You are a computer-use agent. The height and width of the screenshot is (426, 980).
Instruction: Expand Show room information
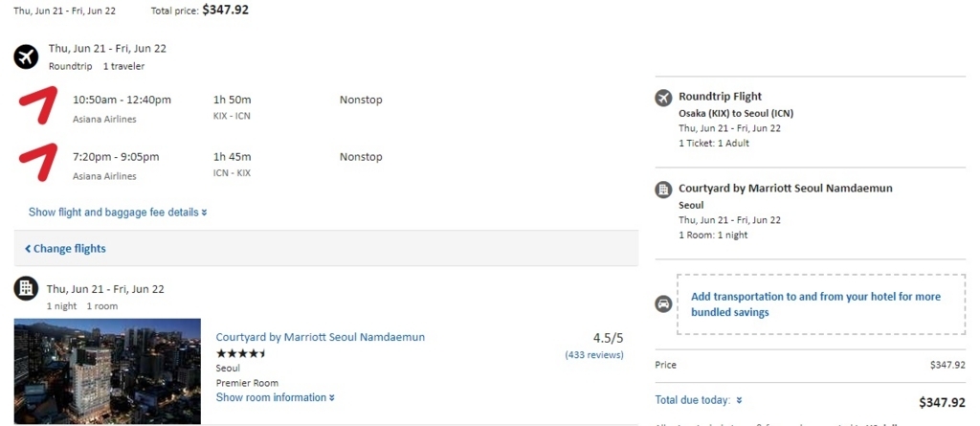tap(276, 397)
